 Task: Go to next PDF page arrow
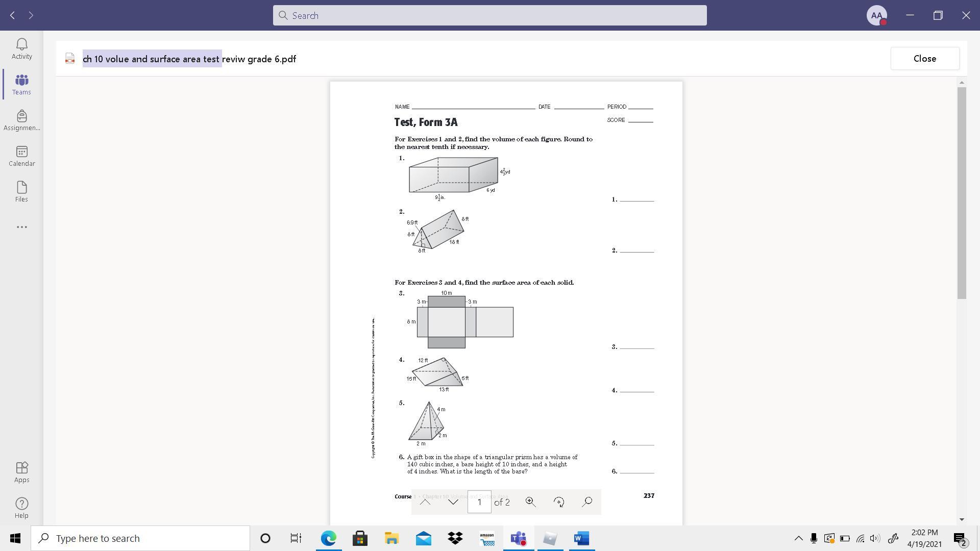pos(453,502)
